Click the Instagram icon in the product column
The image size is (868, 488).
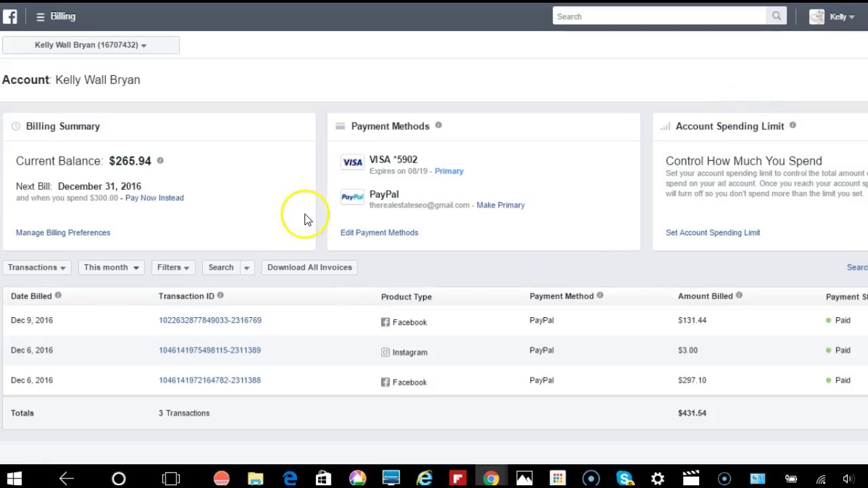click(x=385, y=352)
